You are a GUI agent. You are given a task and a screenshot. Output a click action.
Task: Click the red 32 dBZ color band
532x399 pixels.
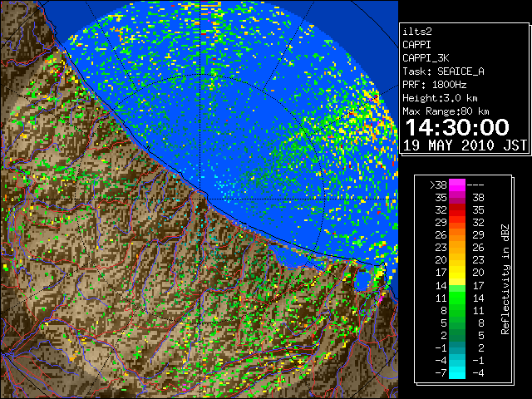point(457,210)
